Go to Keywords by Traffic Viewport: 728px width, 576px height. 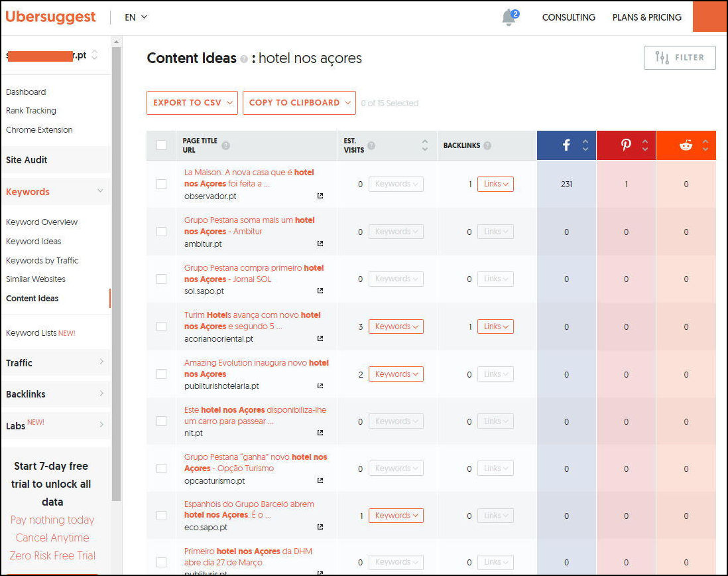[x=42, y=261]
